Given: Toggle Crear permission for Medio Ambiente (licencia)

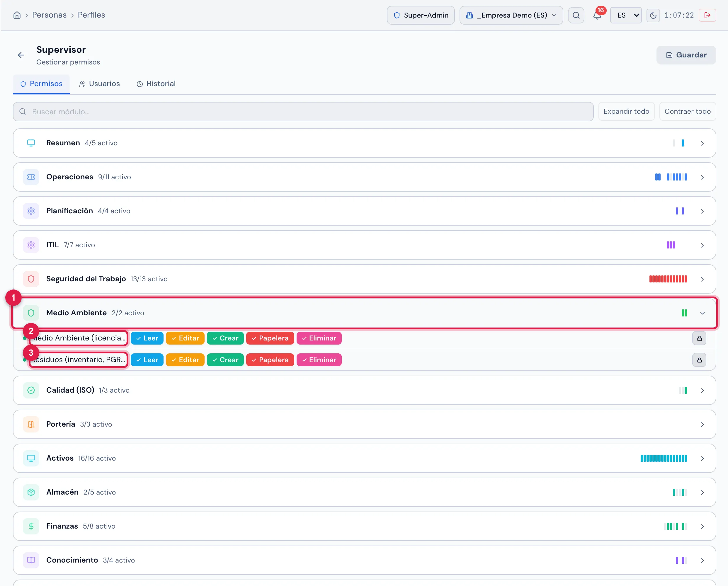Looking at the screenshot, I should (x=225, y=338).
